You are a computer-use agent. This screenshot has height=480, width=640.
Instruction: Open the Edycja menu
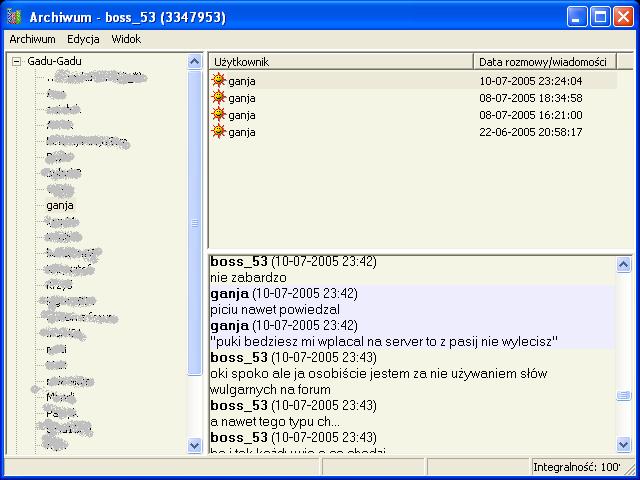(83, 39)
